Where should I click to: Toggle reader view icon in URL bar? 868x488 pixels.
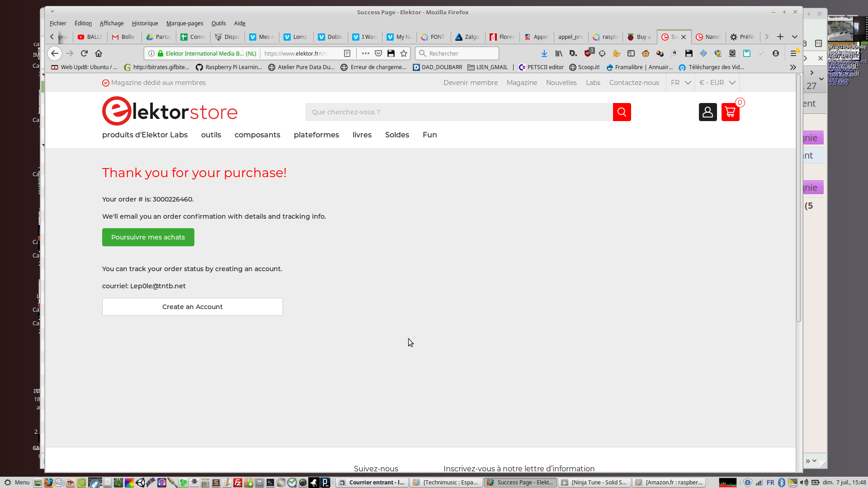[347, 53]
